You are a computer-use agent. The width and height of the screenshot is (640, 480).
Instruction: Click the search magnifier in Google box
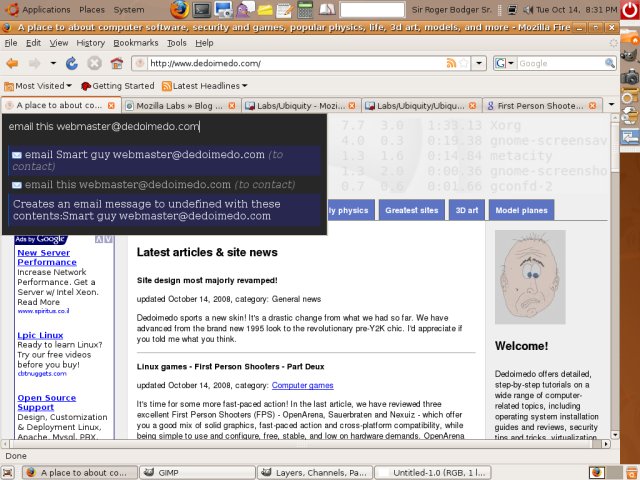click(x=609, y=63)
